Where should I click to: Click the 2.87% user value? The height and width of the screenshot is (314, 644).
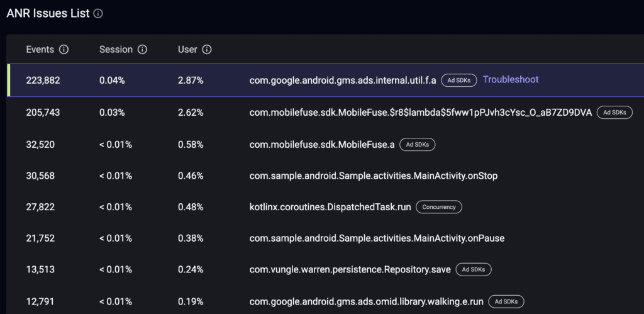pos(191,81)
